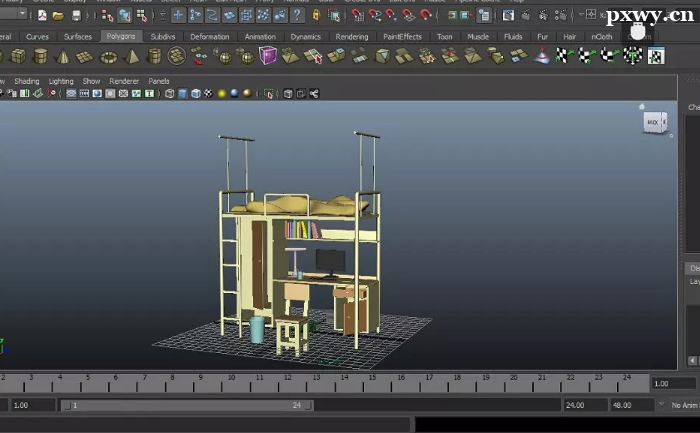Click the New Scene icon

[x=42, y=16]
